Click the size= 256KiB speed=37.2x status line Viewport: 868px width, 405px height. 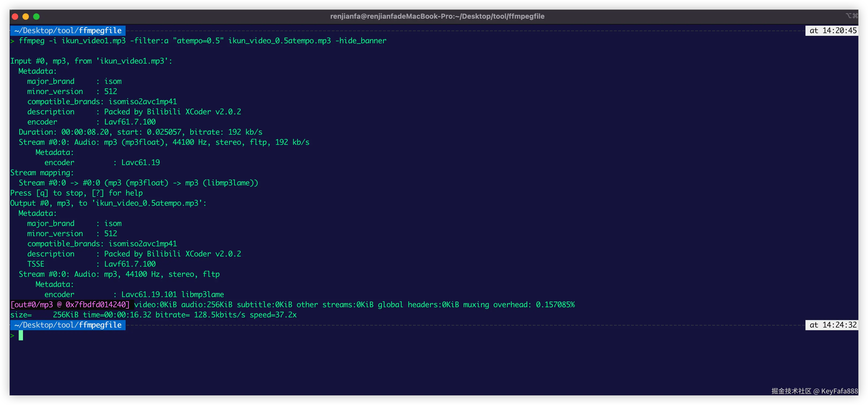coord(153,315)
